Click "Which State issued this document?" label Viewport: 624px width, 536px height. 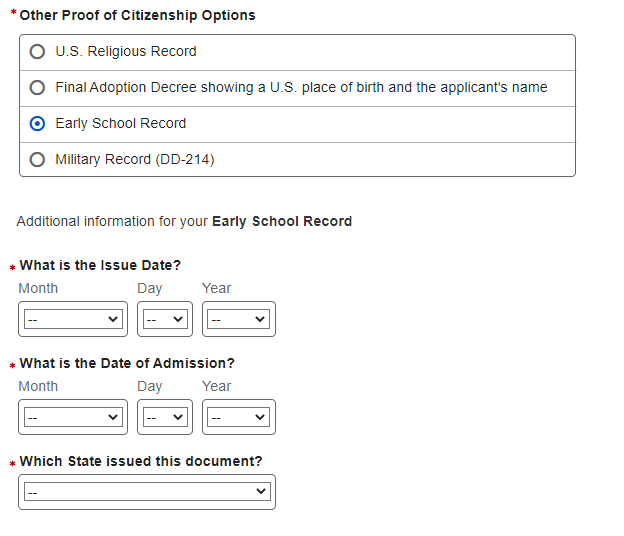pyautogui.click(x=141, y=462)
